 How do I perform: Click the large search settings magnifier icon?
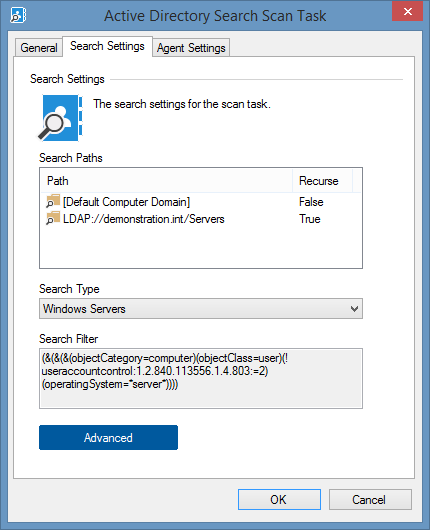(x=60, y=118)
